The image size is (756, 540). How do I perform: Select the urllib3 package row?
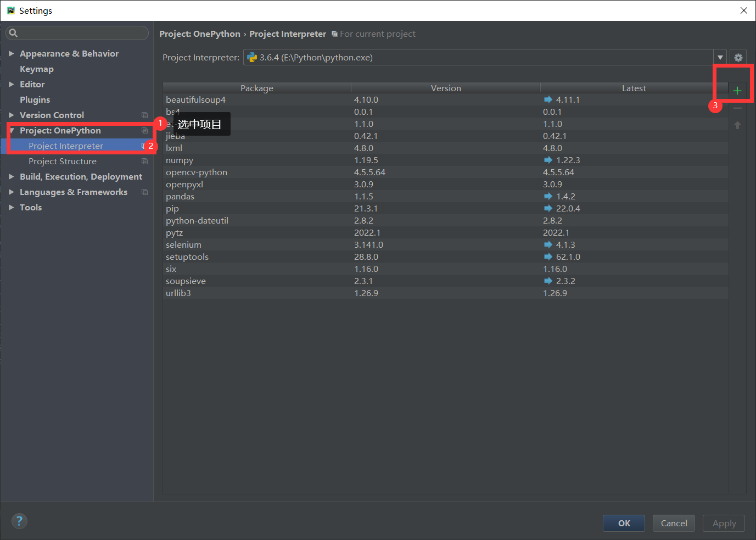pyautogui.click(x=445, y=293)
